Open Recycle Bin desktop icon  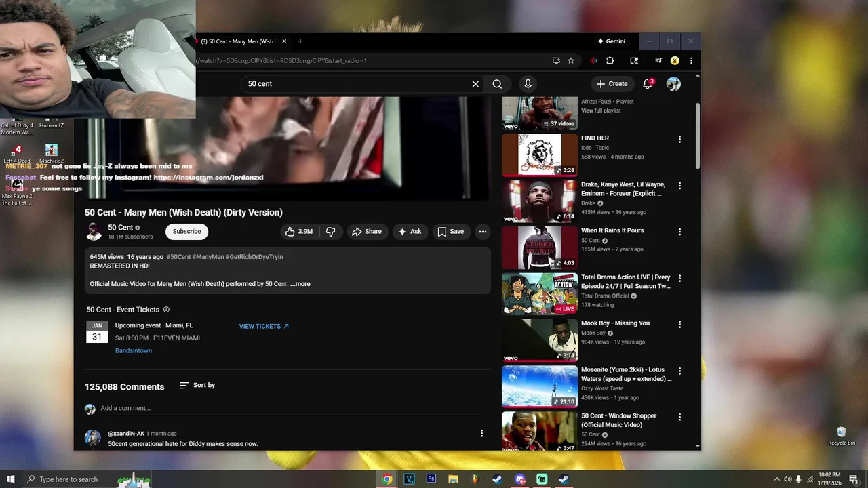click(x=842, y=436)
